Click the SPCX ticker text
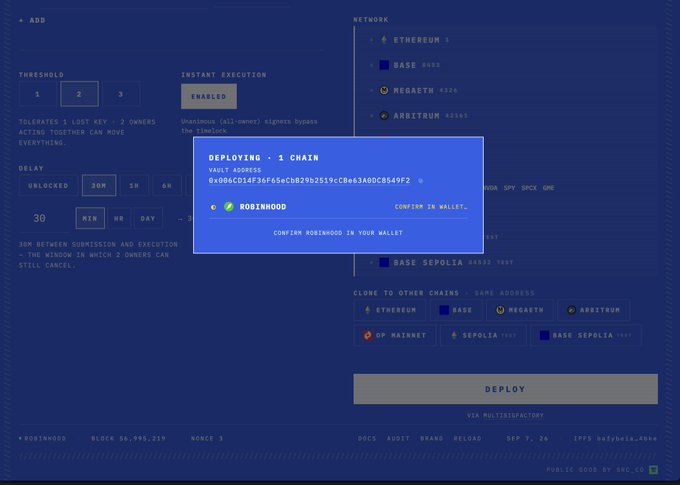 pyautogui.click(x=529, y=188)
